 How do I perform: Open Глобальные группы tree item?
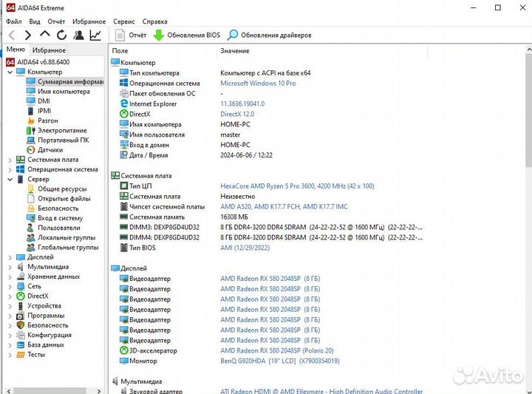point(63,248)
